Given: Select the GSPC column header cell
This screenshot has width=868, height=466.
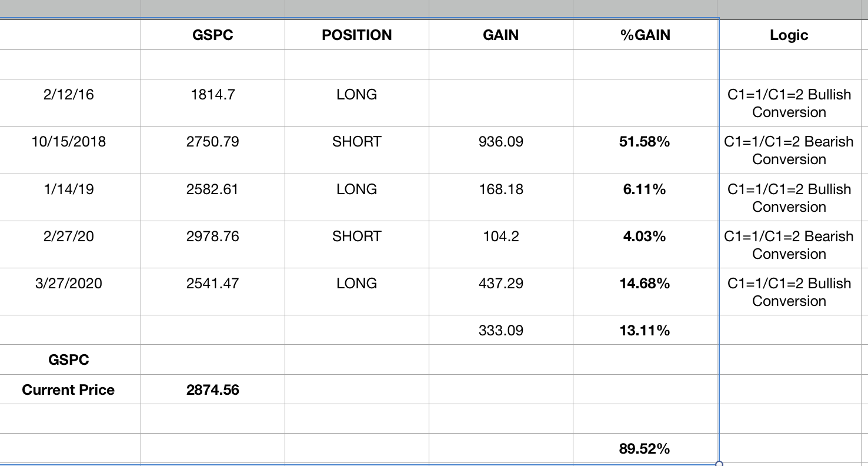Looking at the screenshot, I should 212,35.
